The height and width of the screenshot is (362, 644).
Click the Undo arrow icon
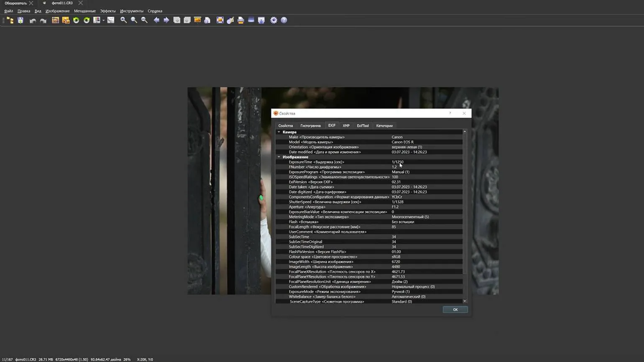coord(33,20)
